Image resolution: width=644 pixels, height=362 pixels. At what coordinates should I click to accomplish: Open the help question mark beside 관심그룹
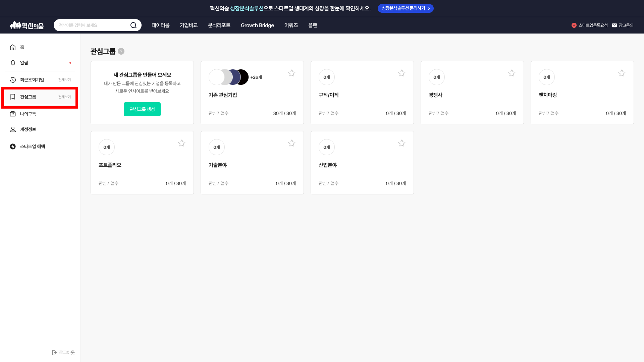click(x=121, y=51)
